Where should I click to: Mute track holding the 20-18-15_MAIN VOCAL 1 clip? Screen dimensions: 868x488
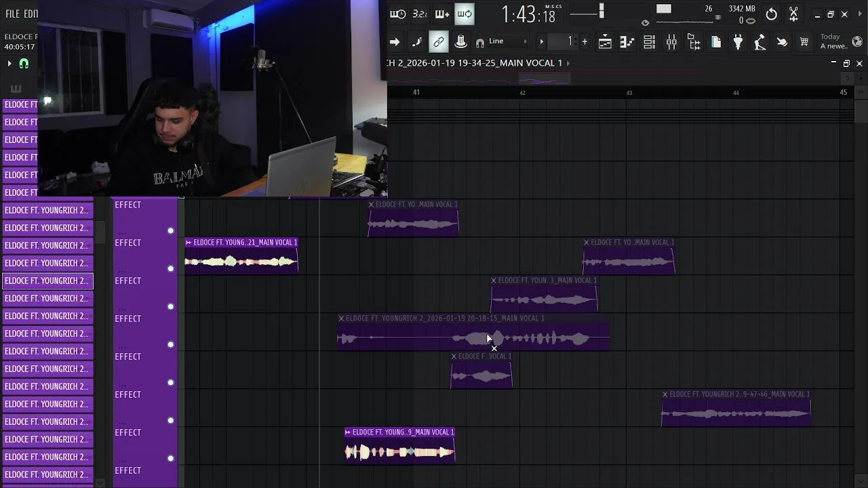tap(171, 344)
